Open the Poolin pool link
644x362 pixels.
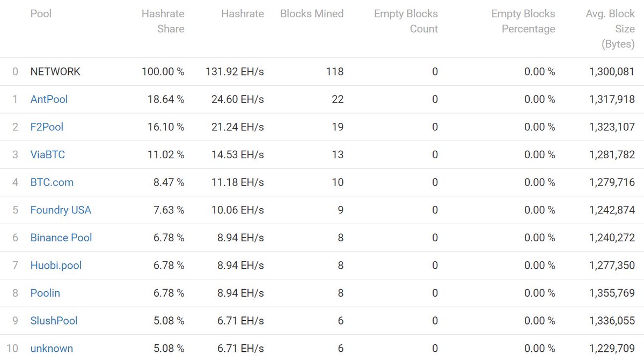click(x=45, y=293)
